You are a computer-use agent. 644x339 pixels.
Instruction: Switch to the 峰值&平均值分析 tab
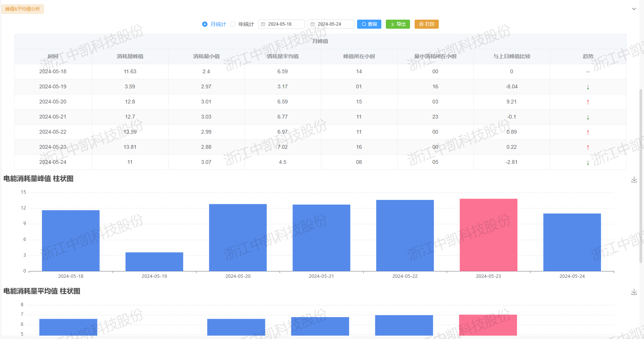23,9
